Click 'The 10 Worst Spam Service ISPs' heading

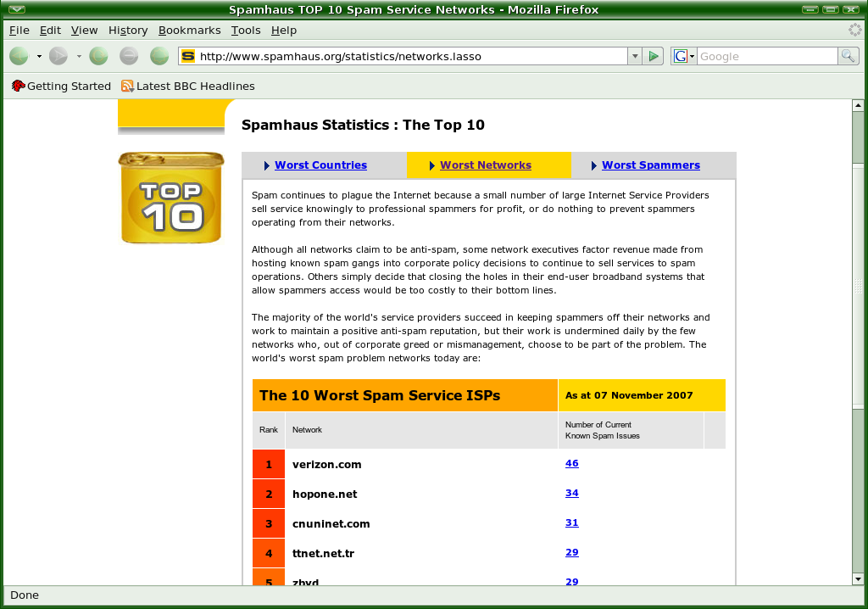[x=380, y=395]
